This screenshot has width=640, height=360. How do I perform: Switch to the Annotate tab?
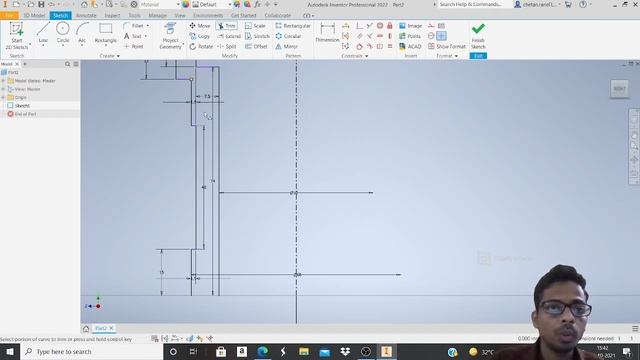(86, 16)
